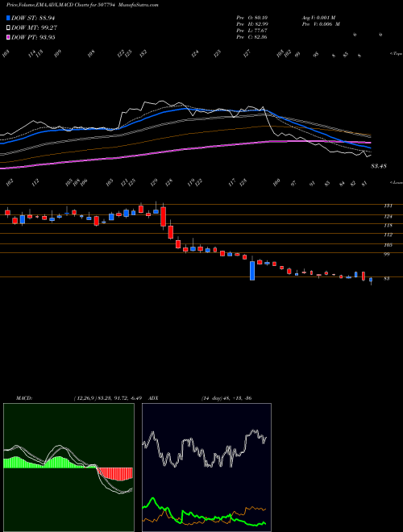
Task: Click the white DOW MT legend swatch
Action: coord(8,28)
